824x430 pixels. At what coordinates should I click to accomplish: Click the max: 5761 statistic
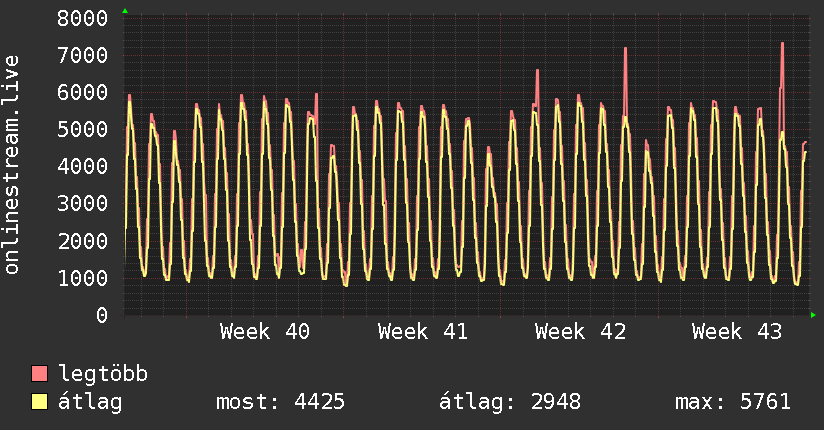733,402
